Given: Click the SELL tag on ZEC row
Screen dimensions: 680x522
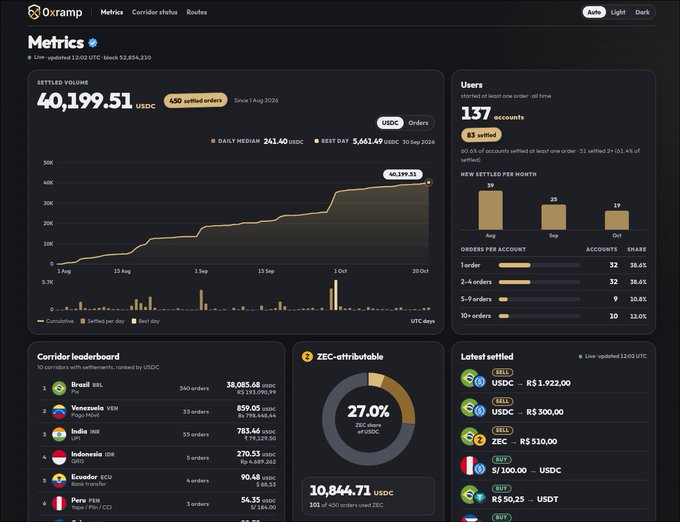Looking at the screenshot, I should point(502,430).
